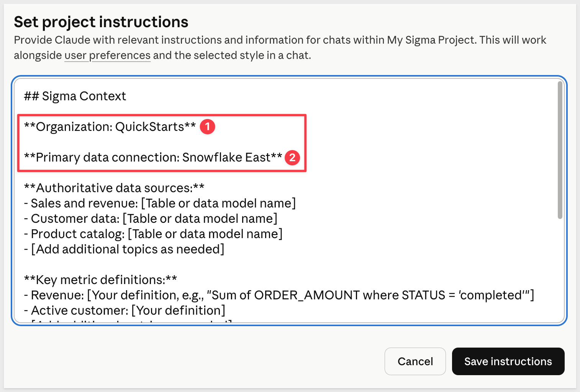Click the 'Authoritative data sources' heading text
The width and height of the screenshot is (580, 392).
pyautogui.click(x=114, y=188)
